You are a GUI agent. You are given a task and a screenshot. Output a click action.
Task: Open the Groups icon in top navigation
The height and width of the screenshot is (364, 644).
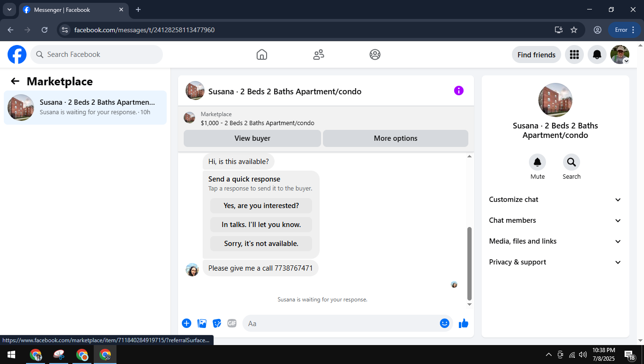375,55
